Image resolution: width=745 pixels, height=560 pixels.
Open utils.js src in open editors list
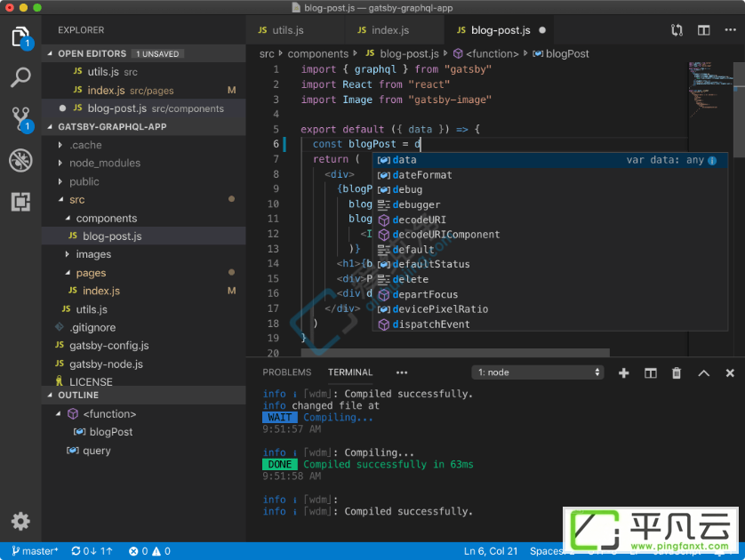[143, 72]
